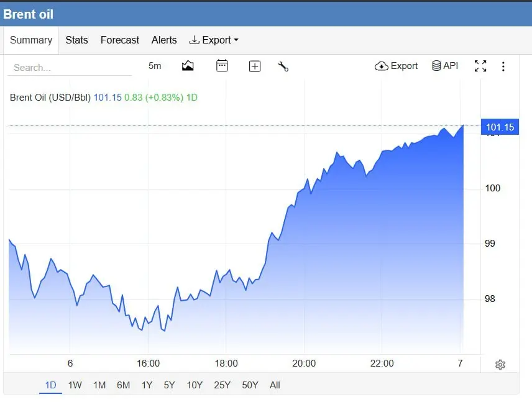This screenshot has height=402, width=532.
Task: Click the 101.15 current price label on axis
Action: [x=500, y=127]
